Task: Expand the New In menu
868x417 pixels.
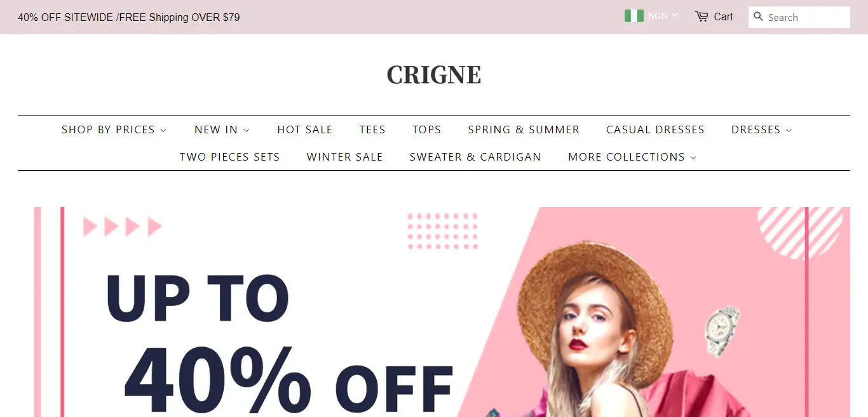Action: pyautogui.click(x=222, y=129)
